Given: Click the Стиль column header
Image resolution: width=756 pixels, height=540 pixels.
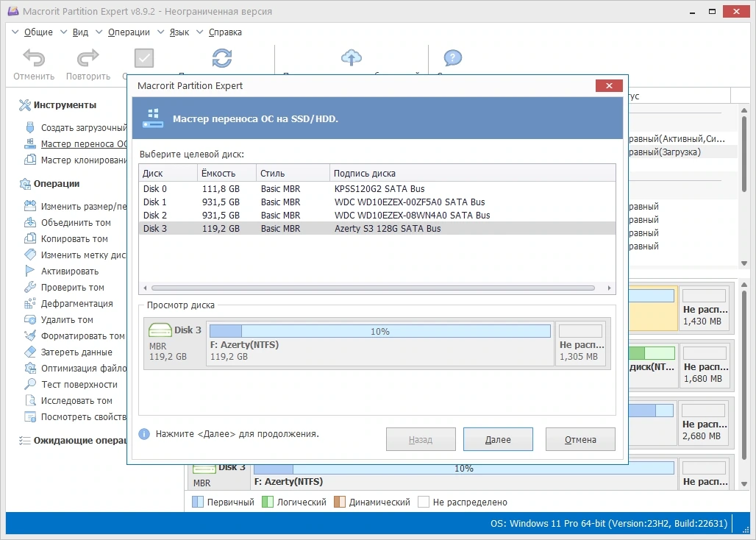Looking at the screenshot, I should pyautogui.click(x=293, y=173).
